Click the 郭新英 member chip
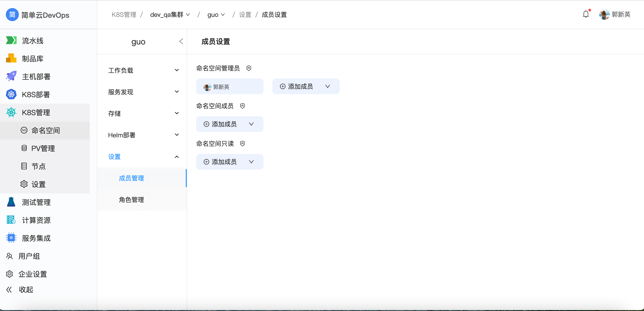This screenshot has width=644, height=311. pos(229,86)
